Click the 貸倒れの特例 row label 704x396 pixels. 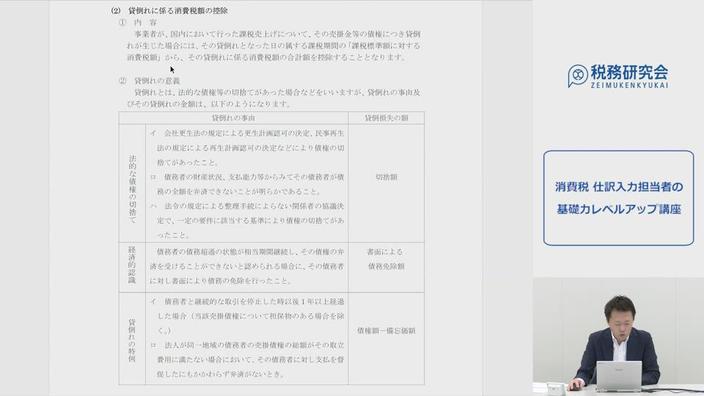132,339
